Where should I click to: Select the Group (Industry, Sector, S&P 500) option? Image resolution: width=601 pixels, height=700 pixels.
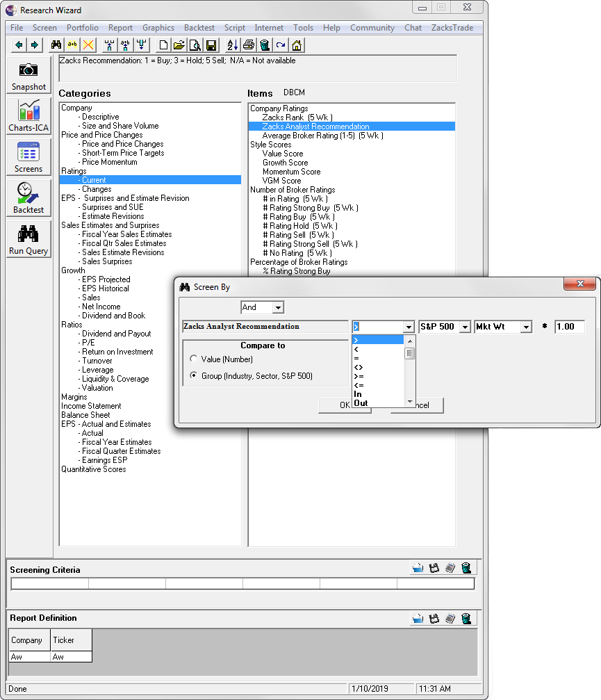click(193, 376)
